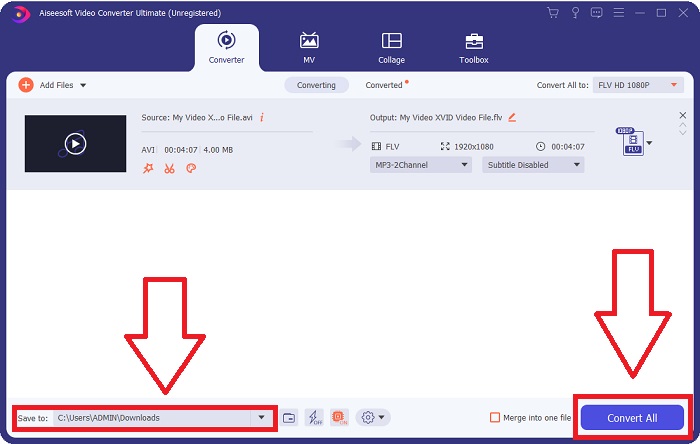Click the Convert All button
The image size is (700, 444).
632,418
